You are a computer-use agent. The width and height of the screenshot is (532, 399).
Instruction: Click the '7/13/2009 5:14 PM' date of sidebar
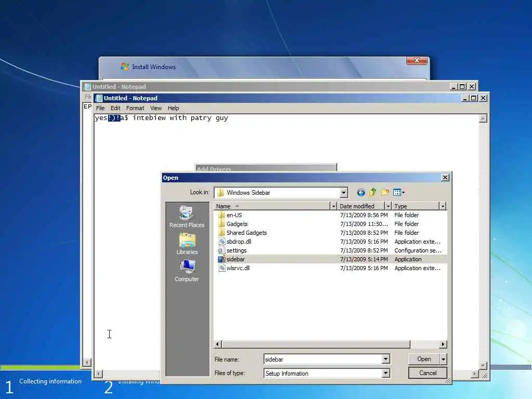[364, 259]
